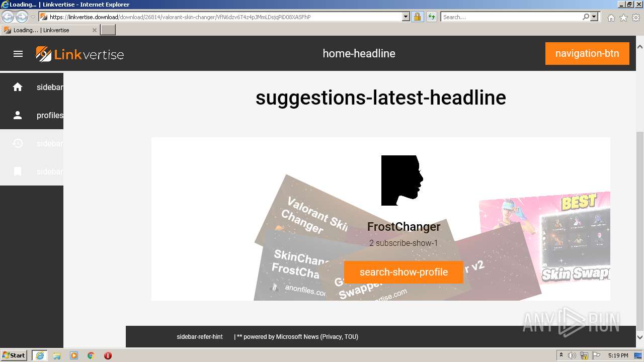Image resolution: width=644 pixels, height=362 pixels.
Task: Click the volume speaker tray icon
Action: [572, 355]
